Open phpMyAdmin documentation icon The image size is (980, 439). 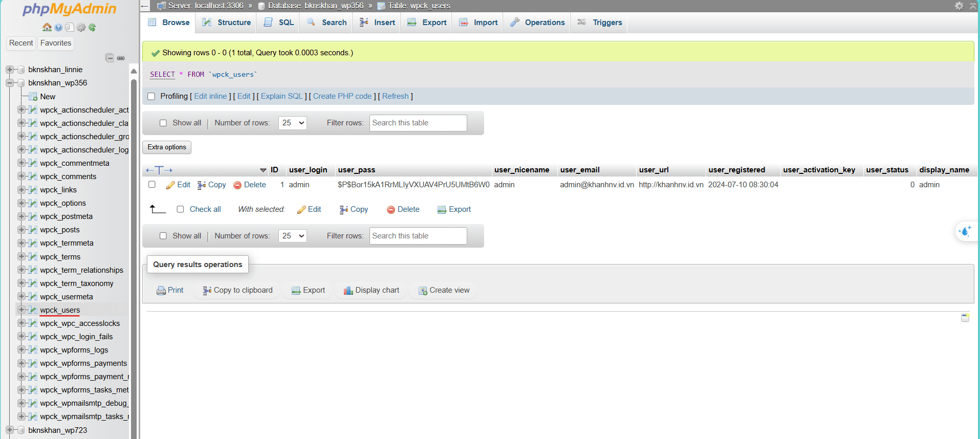point(58,27)
